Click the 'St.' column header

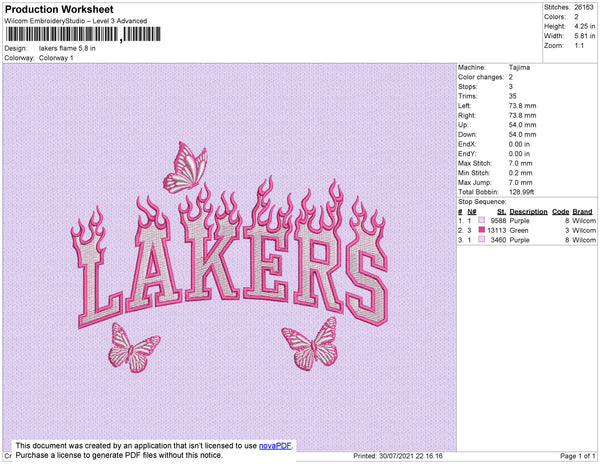(501, 212)
